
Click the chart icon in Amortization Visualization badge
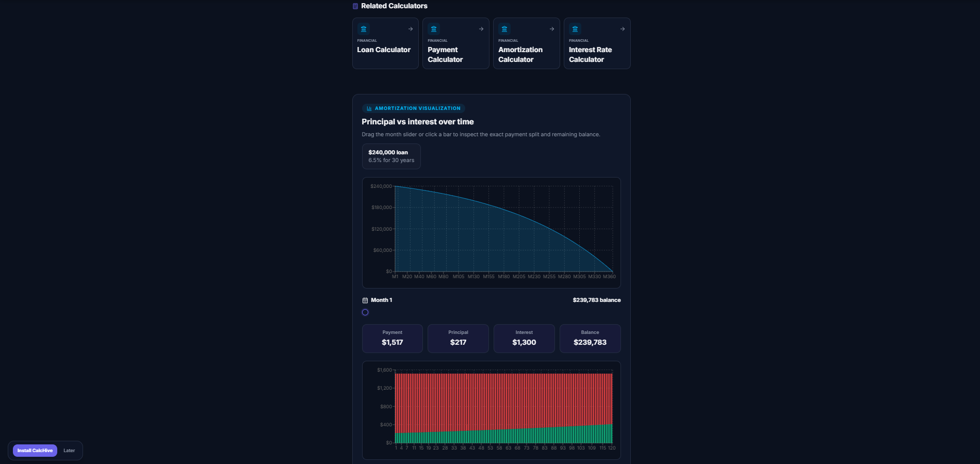369,108
